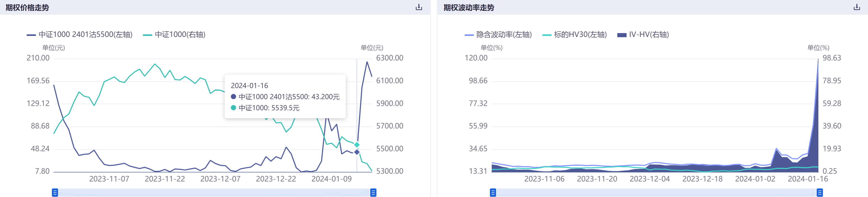Click 2024-01-16 date label on volatility chart

pyautogui.click(x=808, y=179)
